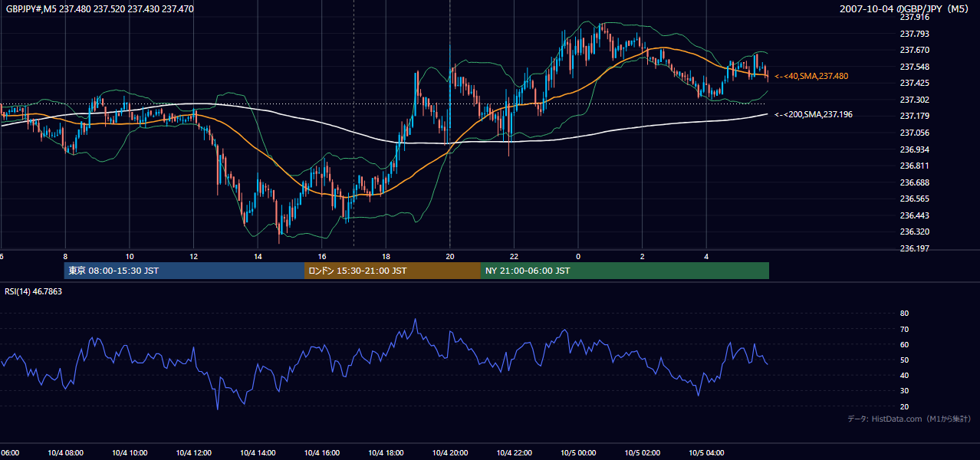Click the chart title 2007-10-04 のGBP/JPY (M5)
Image resolution: width=980 pixels, height=460 pixels.
903,8
